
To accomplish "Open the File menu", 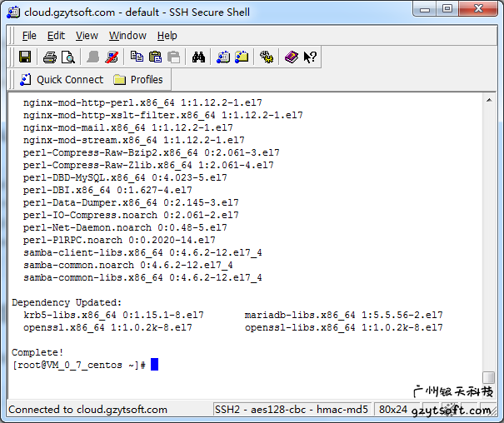I will coord(29,35).
